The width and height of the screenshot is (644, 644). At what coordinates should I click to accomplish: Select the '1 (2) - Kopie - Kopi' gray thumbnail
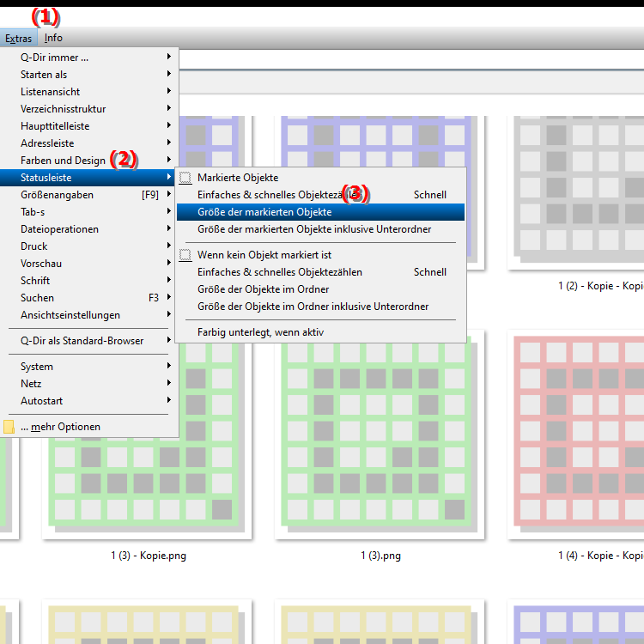(x=576, y=193)
